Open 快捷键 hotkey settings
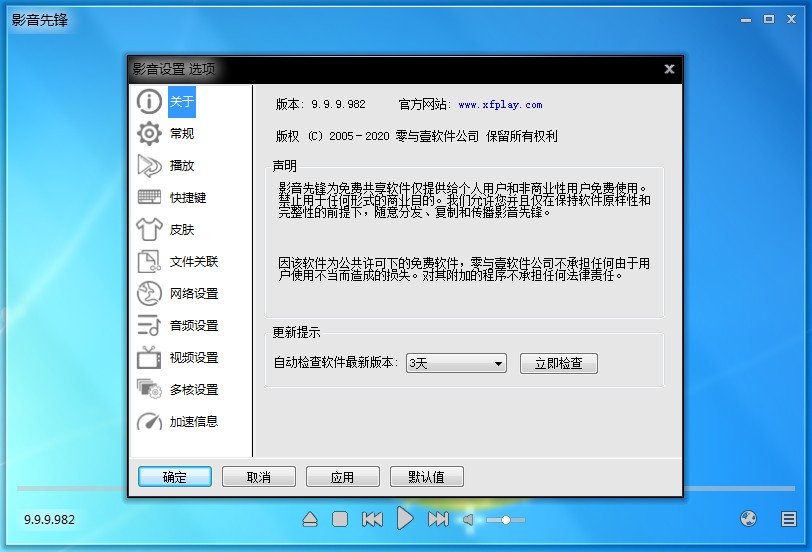This screenshot has width=812, height=552. click(187, 198)
